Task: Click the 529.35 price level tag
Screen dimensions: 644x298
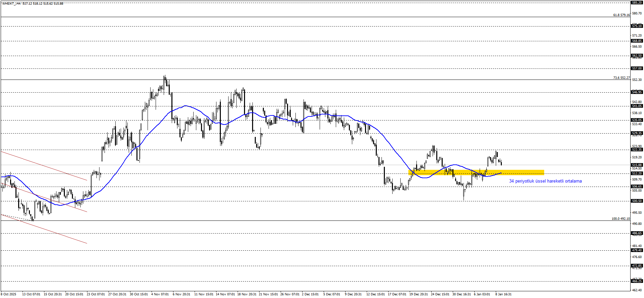Action: pyautogui.click(x=637, y=133)
